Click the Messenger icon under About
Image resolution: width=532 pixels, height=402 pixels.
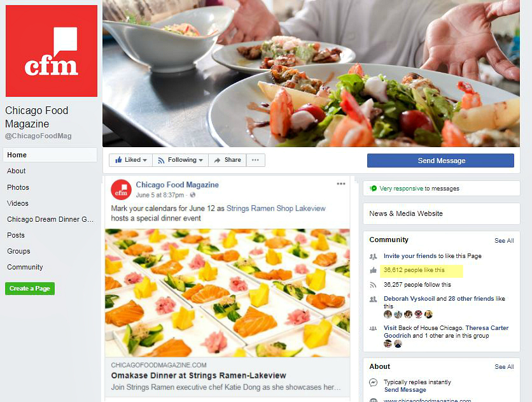[x=373, y=382]
